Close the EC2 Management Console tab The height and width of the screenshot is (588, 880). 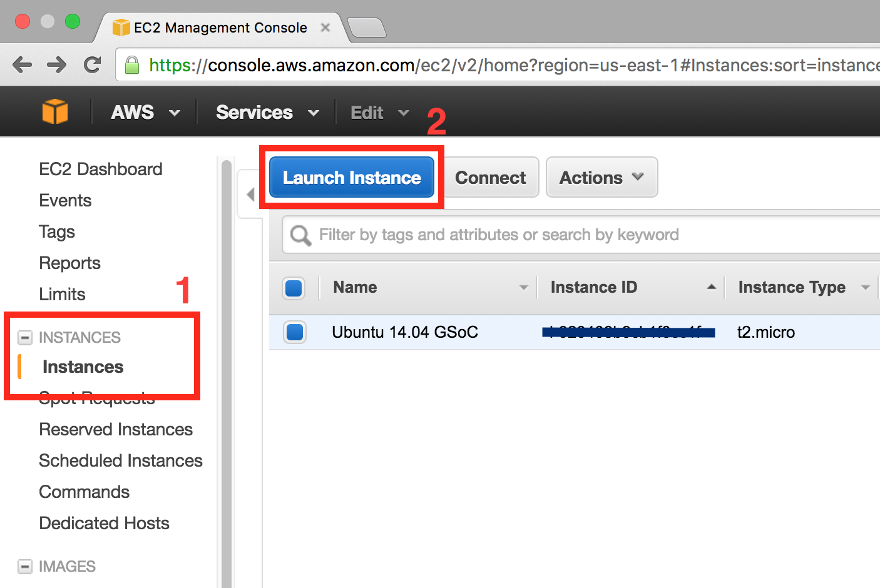[x=325, y=28]
